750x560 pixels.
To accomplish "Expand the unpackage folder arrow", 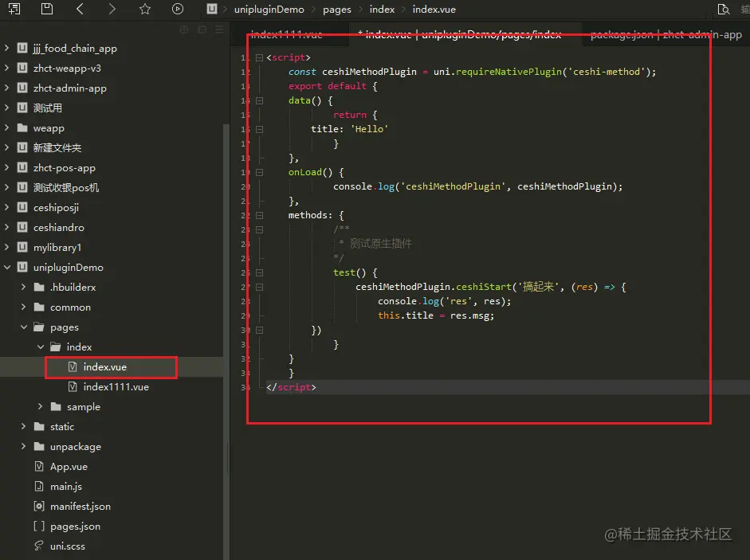I will point(23,447).
